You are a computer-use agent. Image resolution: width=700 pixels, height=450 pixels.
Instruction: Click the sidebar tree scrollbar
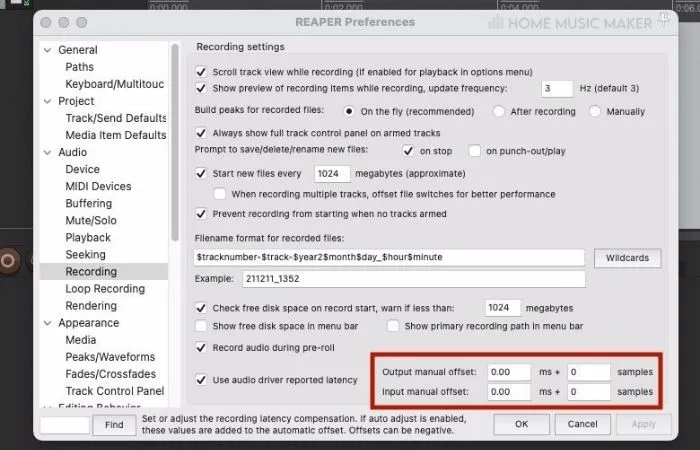[175, 143]
